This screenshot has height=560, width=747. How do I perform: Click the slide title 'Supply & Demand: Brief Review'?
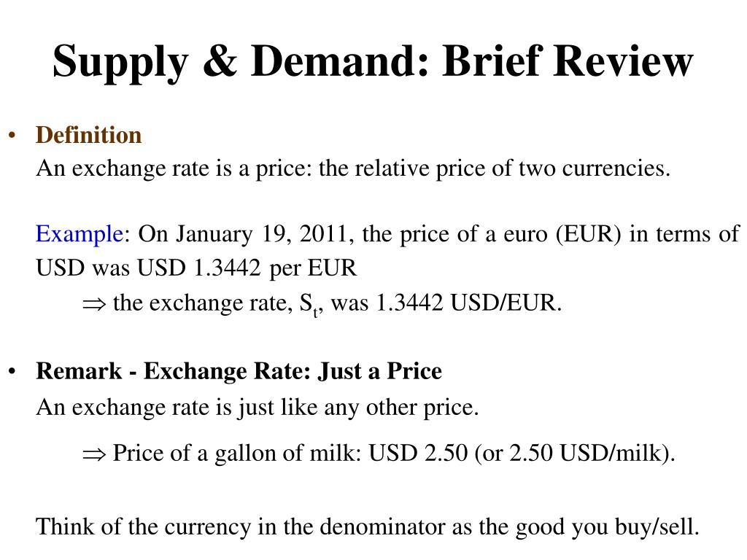coord(373,62)
